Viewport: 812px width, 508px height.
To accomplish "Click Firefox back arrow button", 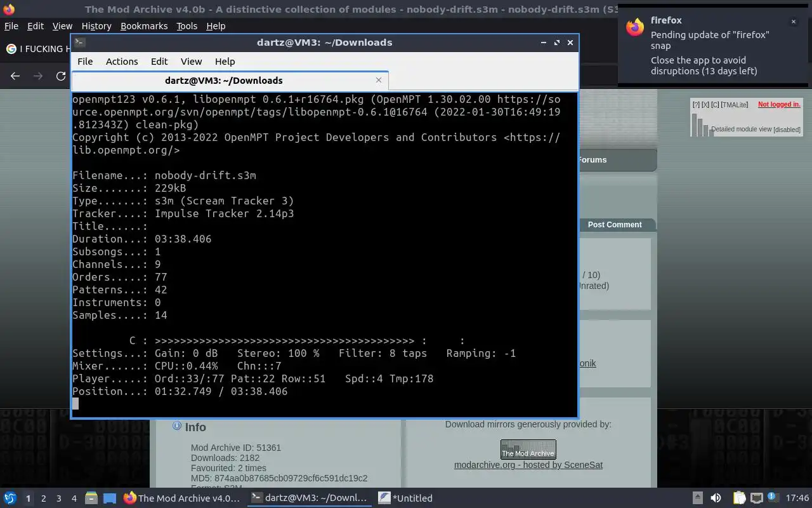I will click(15, 76).
